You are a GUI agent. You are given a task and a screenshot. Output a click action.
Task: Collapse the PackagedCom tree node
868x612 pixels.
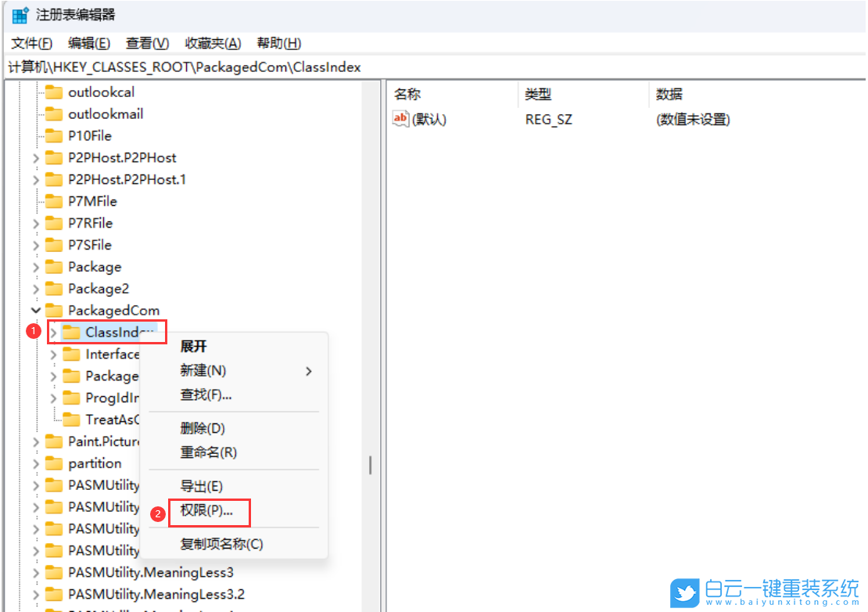point(35,310)
